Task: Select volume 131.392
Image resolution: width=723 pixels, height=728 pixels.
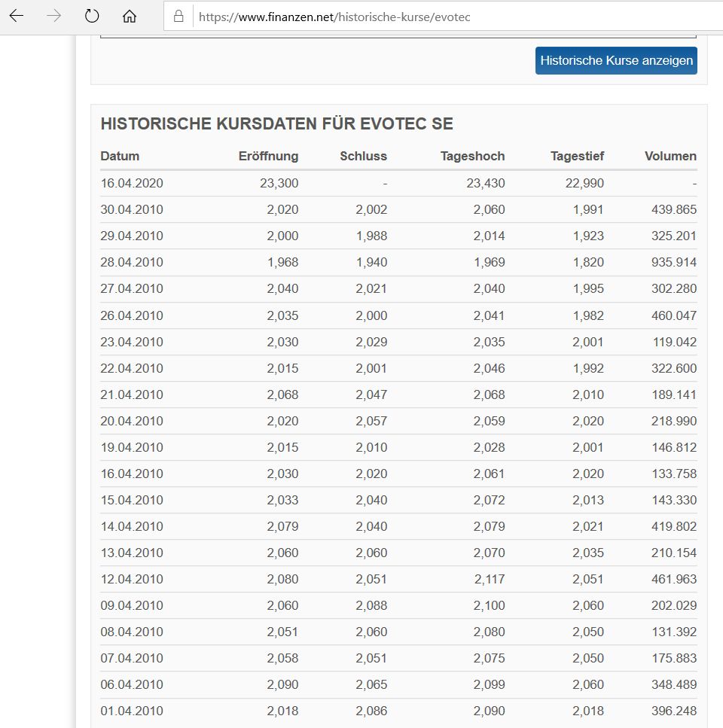Action: pos(674,632)
